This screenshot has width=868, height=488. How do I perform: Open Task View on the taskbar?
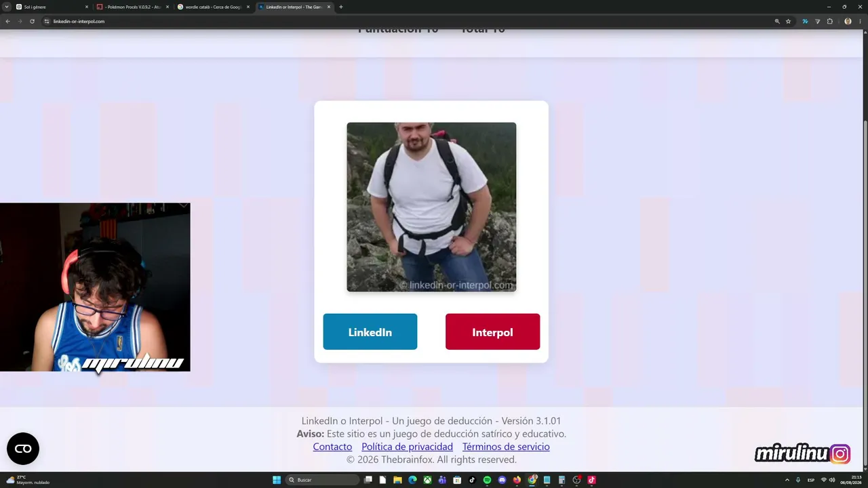(x=368, y=480)
